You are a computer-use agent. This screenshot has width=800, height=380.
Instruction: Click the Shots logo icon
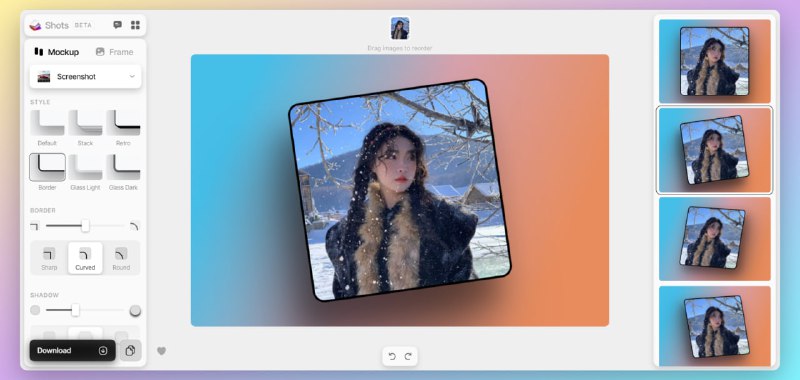[x=35, y=26]
